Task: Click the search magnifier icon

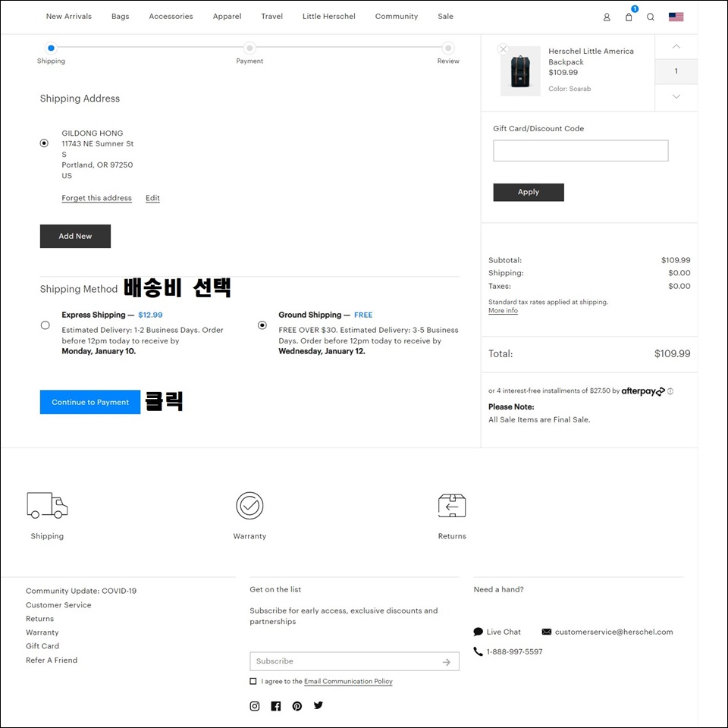Action: [651, 17]
